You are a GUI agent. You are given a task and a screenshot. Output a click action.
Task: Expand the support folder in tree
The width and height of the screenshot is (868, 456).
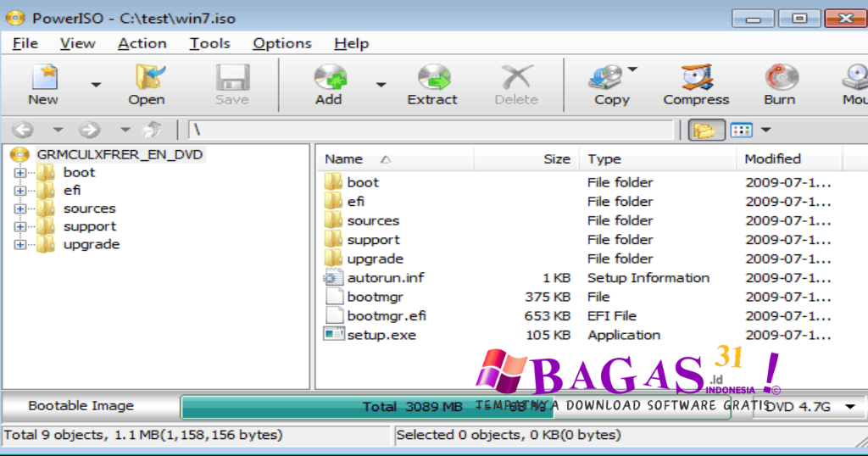coord(20,227)
